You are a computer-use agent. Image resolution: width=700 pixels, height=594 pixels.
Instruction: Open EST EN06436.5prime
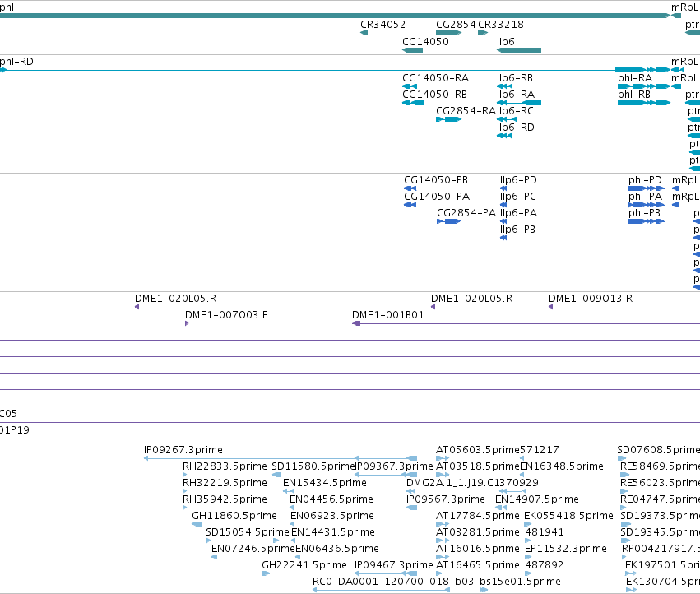click(298, 557)
